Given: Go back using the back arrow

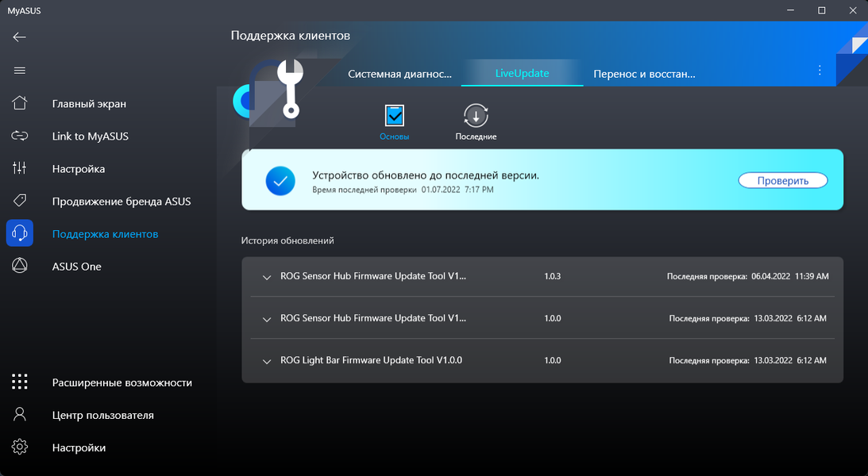Looking at the screenshot, I should click(x=19, y=37).
